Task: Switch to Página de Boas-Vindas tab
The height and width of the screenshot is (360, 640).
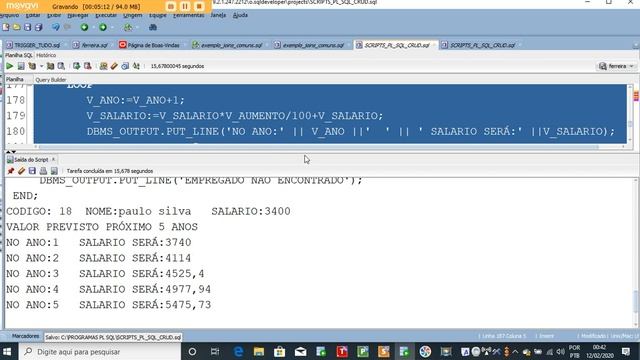Action: pyautogui.click(x=153, y=45)
